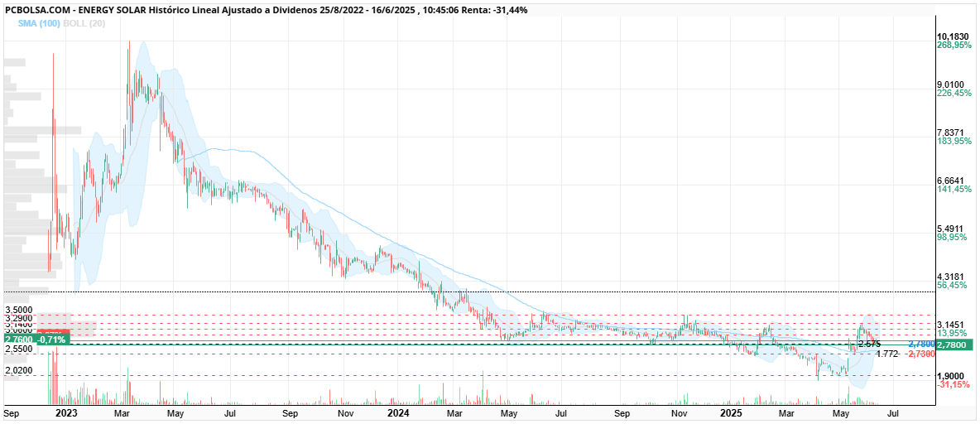
Task: Click the PCBOLSA.COM name in the chart title
Action: point(36,11)
